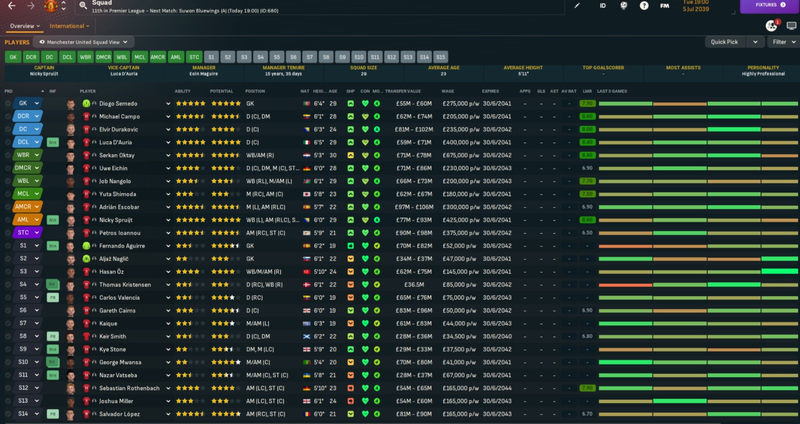Open the notifications globe icon
This screenshot has width=800, height=424.
(x=771, y=25)
